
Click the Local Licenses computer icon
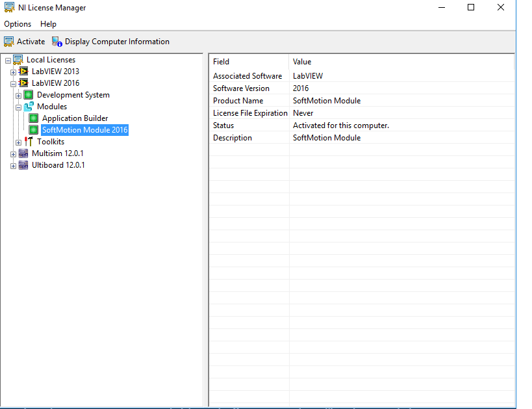pyautogui.click(x=18, y=60)
